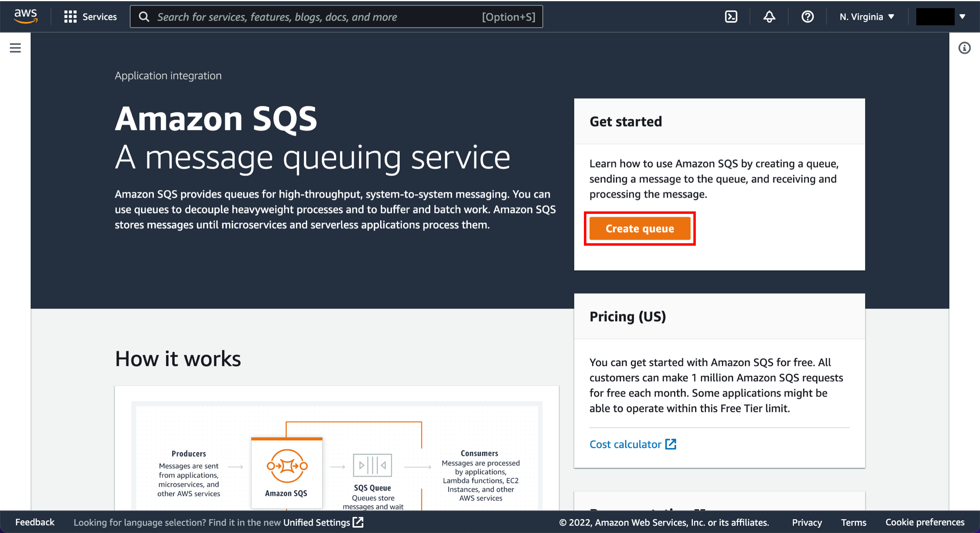The image size is (980, 533).
Task: Click the CloudShell terminal icon
Action: (731, 16)
